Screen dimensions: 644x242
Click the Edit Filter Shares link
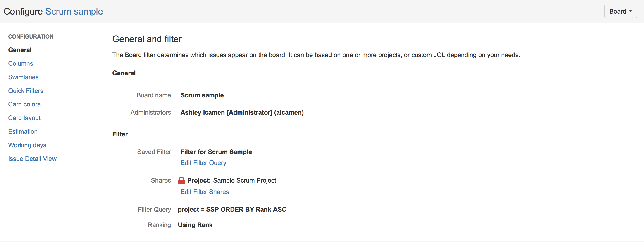click(205, 192)
